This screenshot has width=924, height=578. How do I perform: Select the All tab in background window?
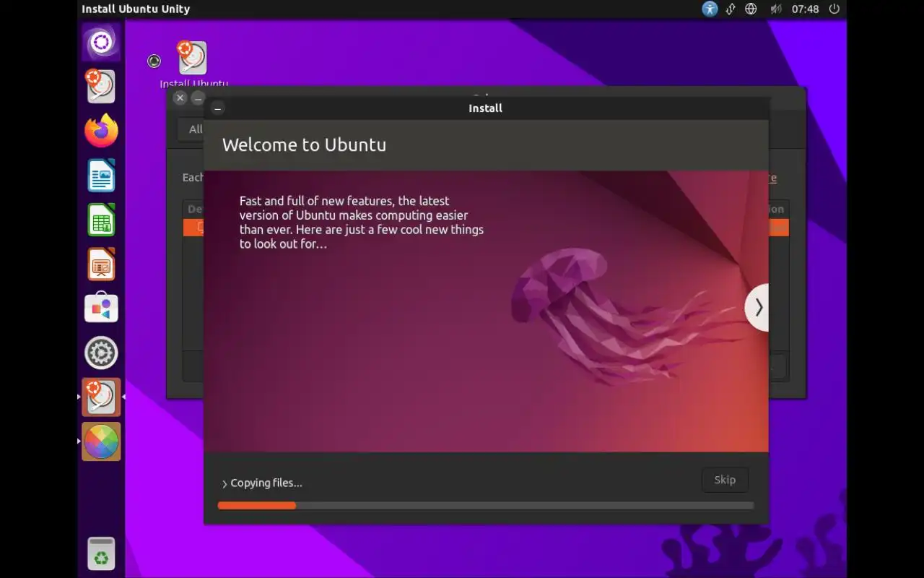[x=193, y=129]
